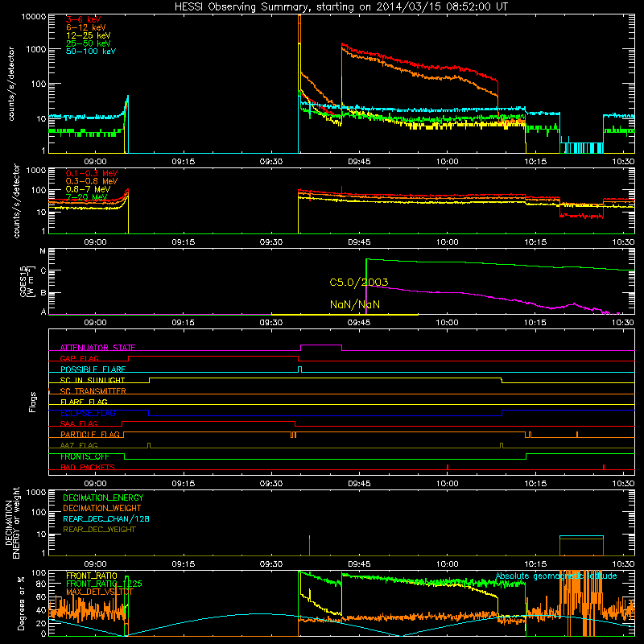Screen dimensions: 644x644
Task: Click the FRONT_RATIO legend label
Action: pyautogui.click(x=92, y=576)
